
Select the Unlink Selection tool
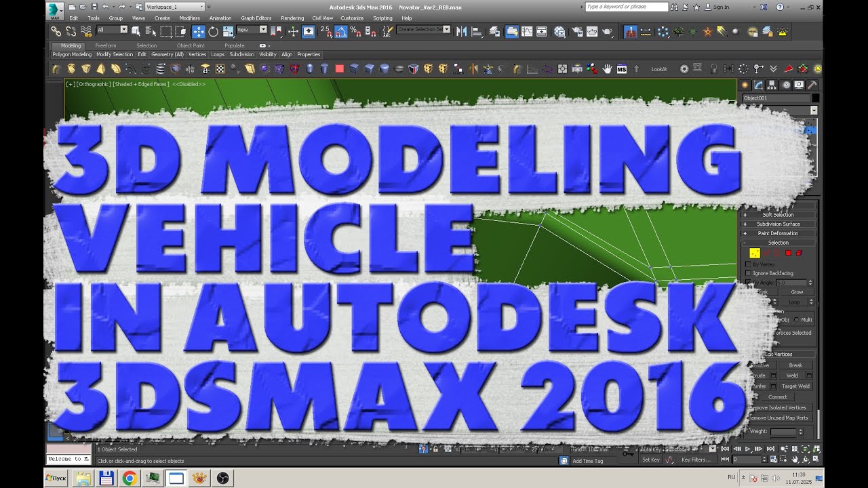[71, 31]
